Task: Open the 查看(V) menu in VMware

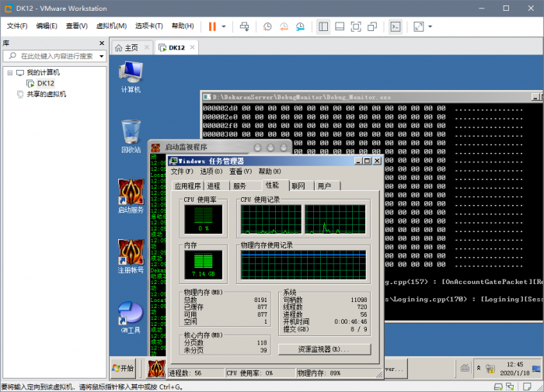Action: (77, 26)
